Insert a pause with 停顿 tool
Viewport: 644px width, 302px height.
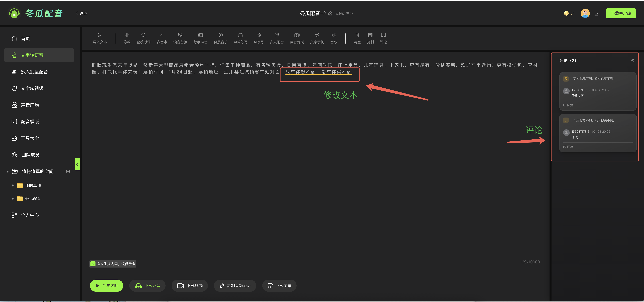pyautogui.click(x=127, y=35)
